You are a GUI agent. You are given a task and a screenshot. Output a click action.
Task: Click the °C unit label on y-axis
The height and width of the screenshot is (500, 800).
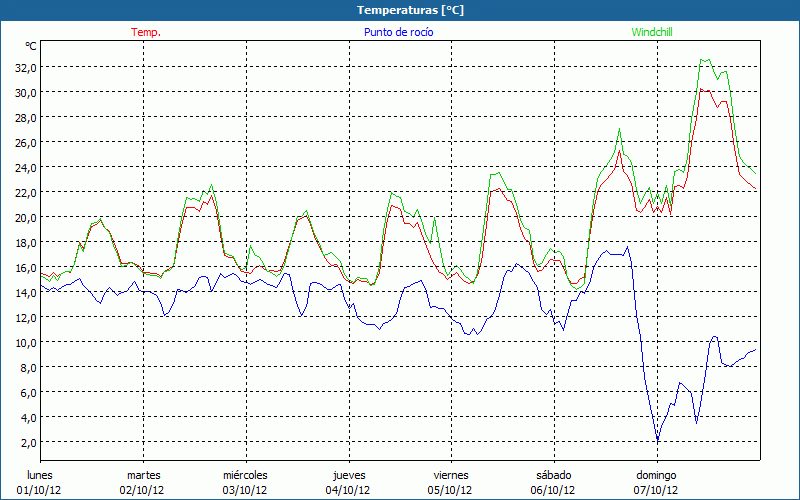pos(31,46)
